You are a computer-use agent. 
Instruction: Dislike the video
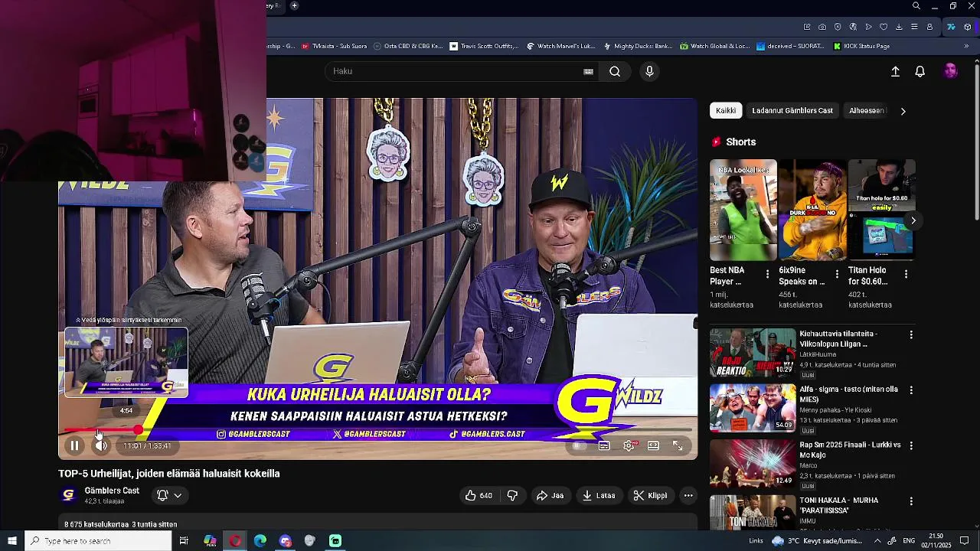click(x=512, y=495)
